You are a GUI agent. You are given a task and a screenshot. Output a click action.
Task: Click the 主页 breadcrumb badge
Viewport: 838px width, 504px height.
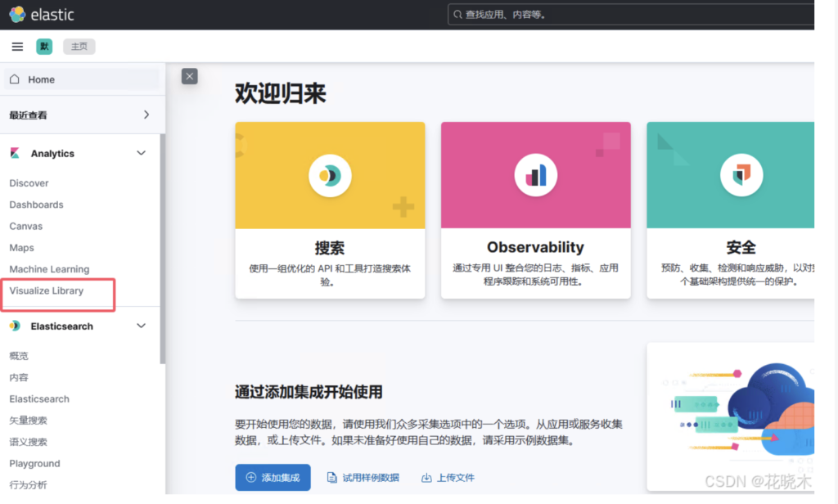pos(79,47)
